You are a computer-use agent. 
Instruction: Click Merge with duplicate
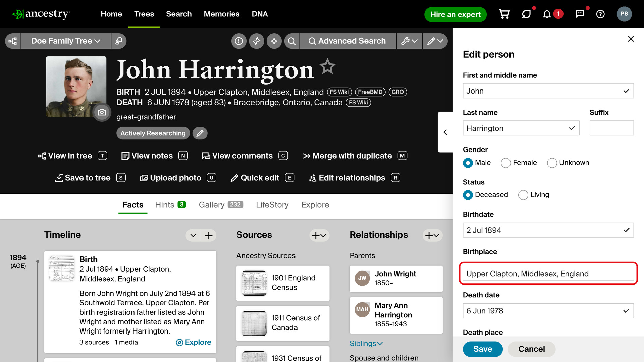click(x=355, y=156)
